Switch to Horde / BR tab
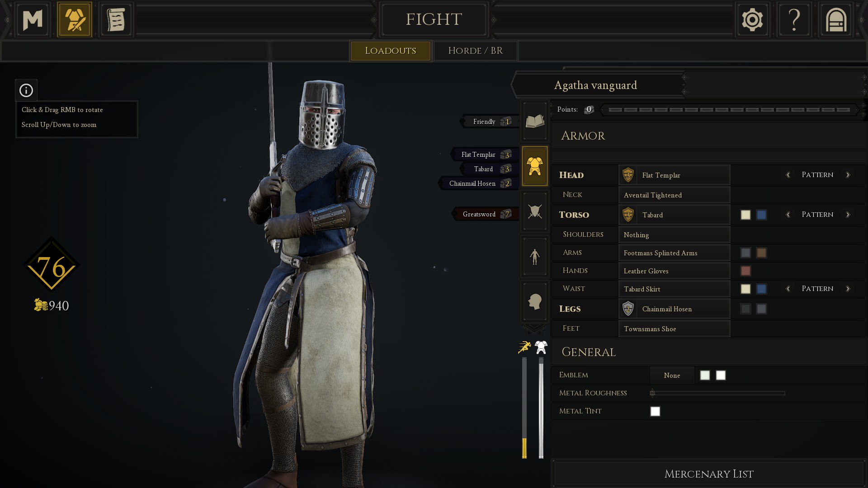868x488 pixels. tap(475, 51)
